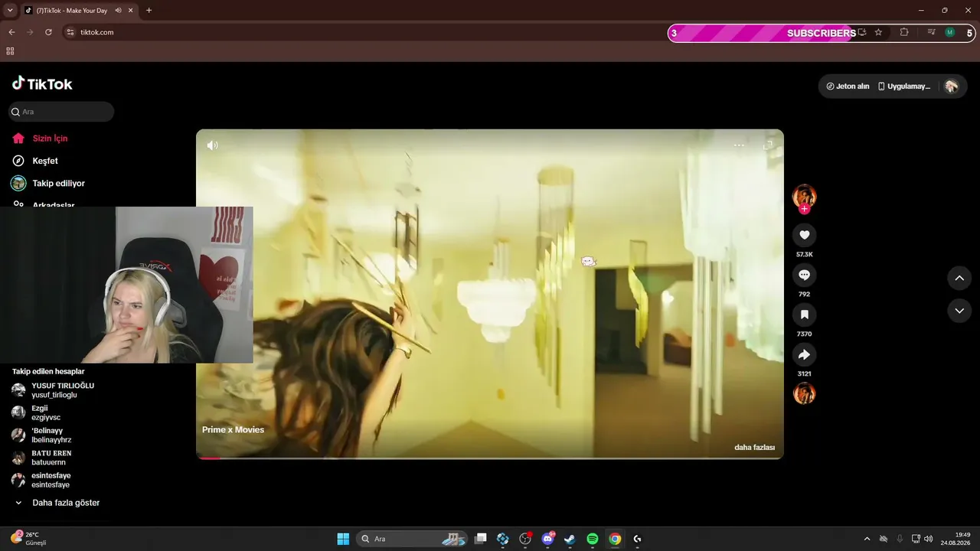Open the video creator's profile avatar
Viewport: 980px width, 551px height.
coord(804,196)
